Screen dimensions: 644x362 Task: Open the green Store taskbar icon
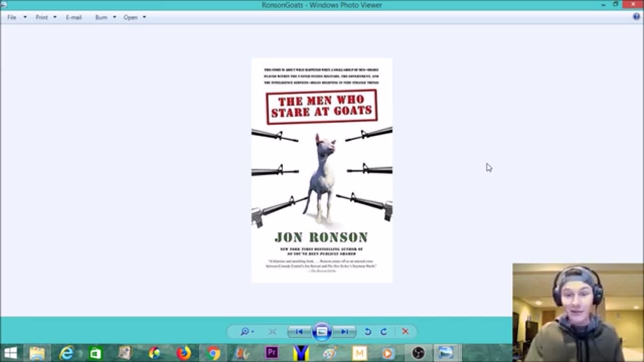(x=96, y=353)
